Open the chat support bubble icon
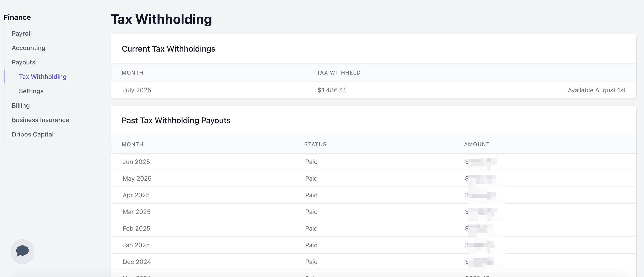 tap(23, 251)
